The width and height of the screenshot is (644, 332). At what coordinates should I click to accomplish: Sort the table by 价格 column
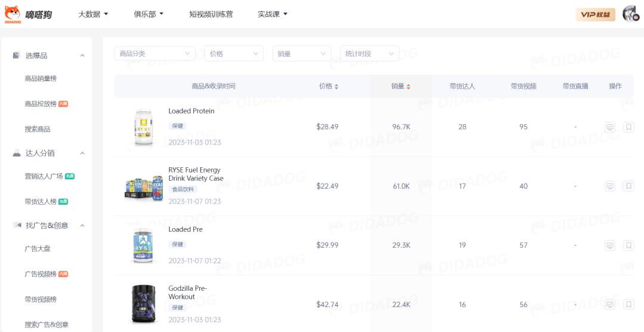point(329,86)
